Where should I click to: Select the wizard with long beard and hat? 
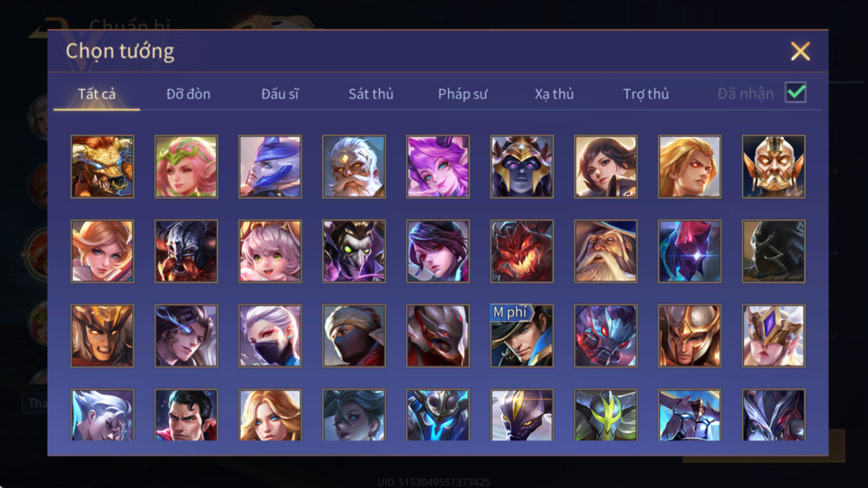click(x=605, y=251)
